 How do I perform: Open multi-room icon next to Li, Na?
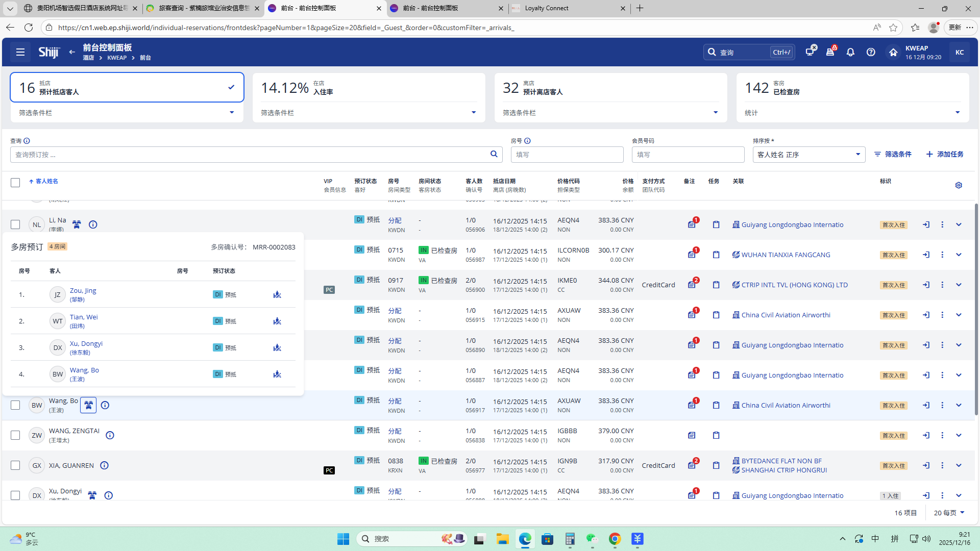pyautogui.click(x=77, y=224)
